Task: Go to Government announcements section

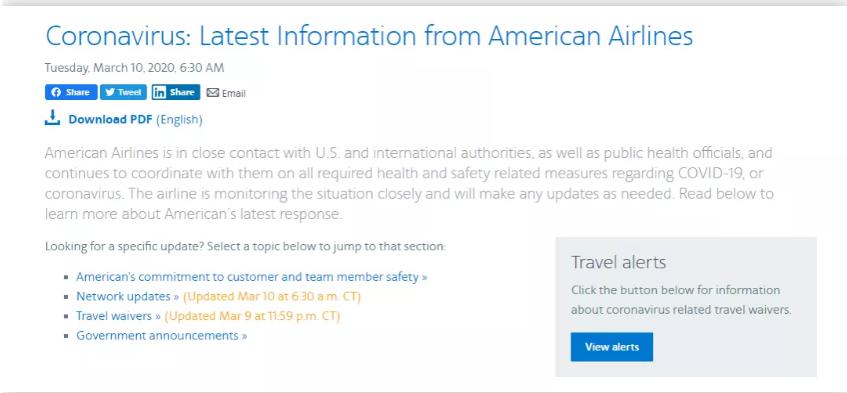Action: tap(162, 336)
